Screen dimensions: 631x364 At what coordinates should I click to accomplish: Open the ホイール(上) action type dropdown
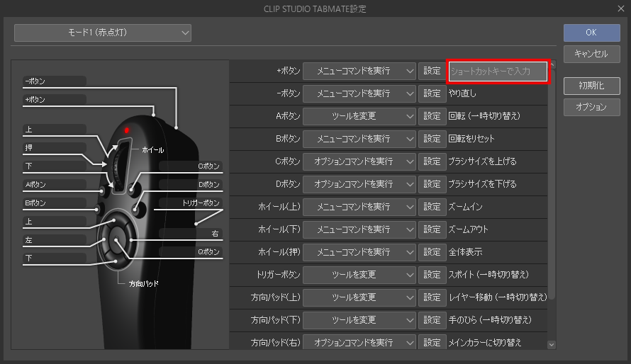coord(359,207)
